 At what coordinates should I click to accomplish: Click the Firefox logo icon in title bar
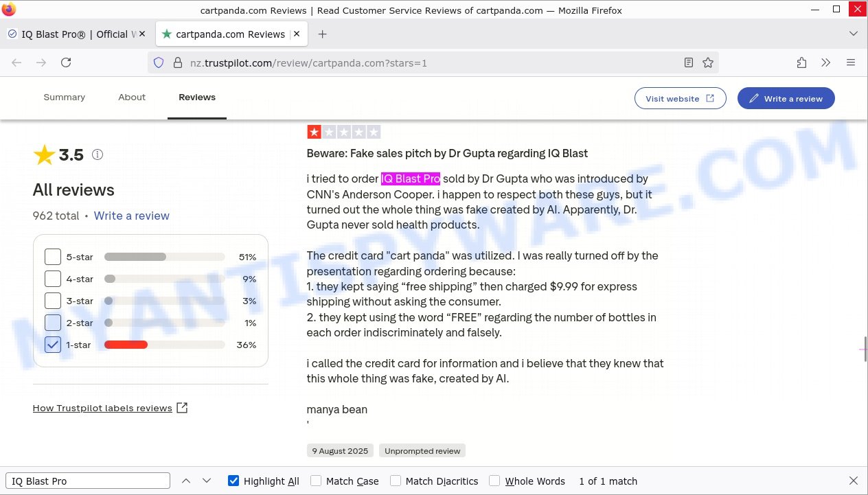pos(9,10)
